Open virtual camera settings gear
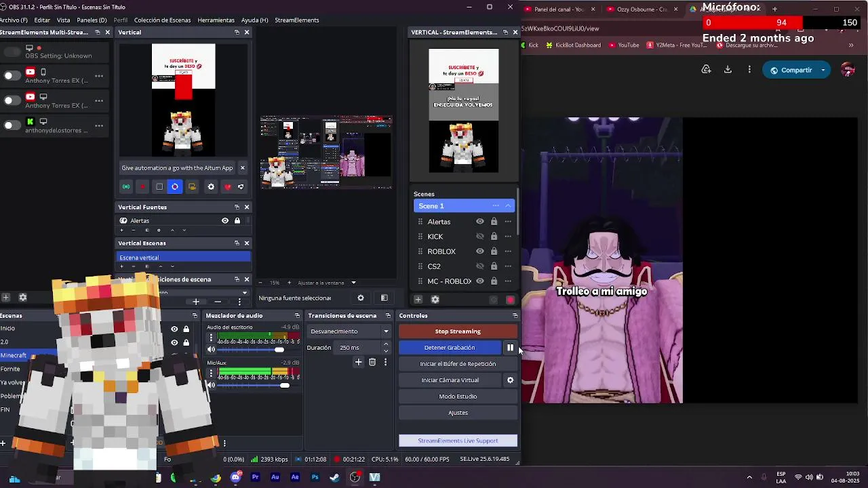868x488 pixels. pyautogui.click(x=510, y=380)
